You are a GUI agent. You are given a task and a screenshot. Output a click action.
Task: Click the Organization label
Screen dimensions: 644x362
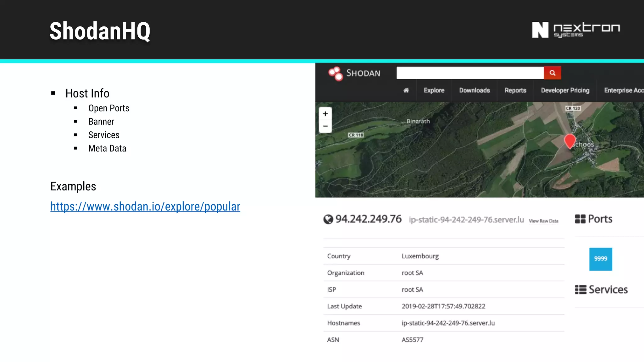pos(346,273)
